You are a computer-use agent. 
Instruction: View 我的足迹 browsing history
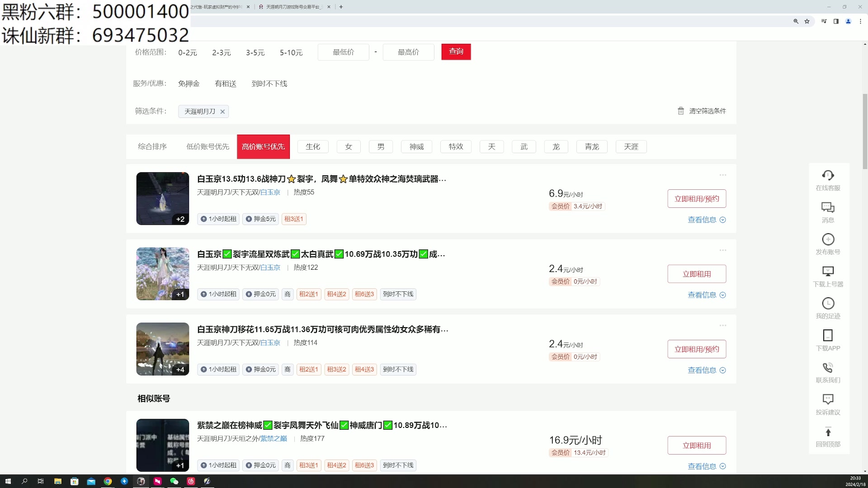(x=828, y=308)
